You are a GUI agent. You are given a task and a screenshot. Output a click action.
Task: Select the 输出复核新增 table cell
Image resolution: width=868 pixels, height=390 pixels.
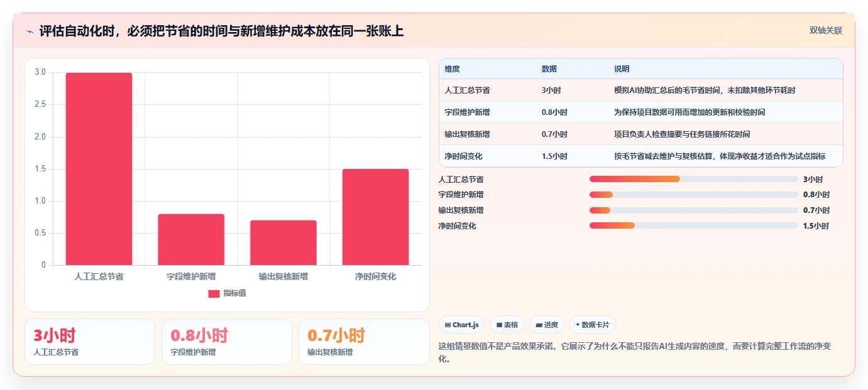pyautogui.click(x=467, y=134)
